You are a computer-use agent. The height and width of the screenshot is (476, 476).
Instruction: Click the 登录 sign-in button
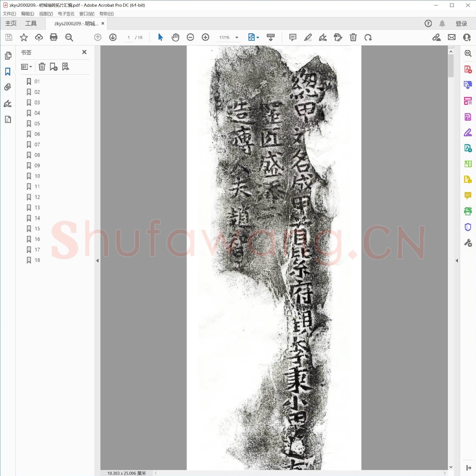(x=461, y=23)
